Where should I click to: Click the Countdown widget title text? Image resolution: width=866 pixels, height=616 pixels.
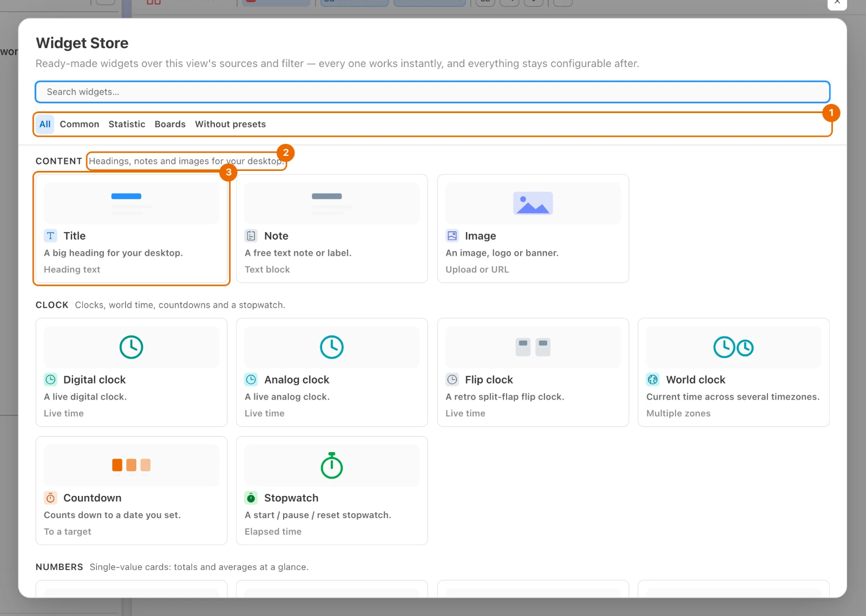[x=93, y=498]
